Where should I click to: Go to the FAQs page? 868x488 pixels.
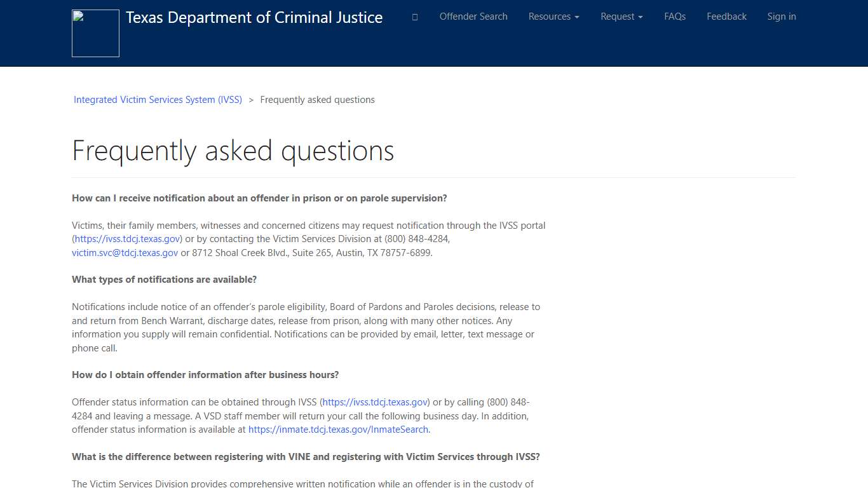675,17
